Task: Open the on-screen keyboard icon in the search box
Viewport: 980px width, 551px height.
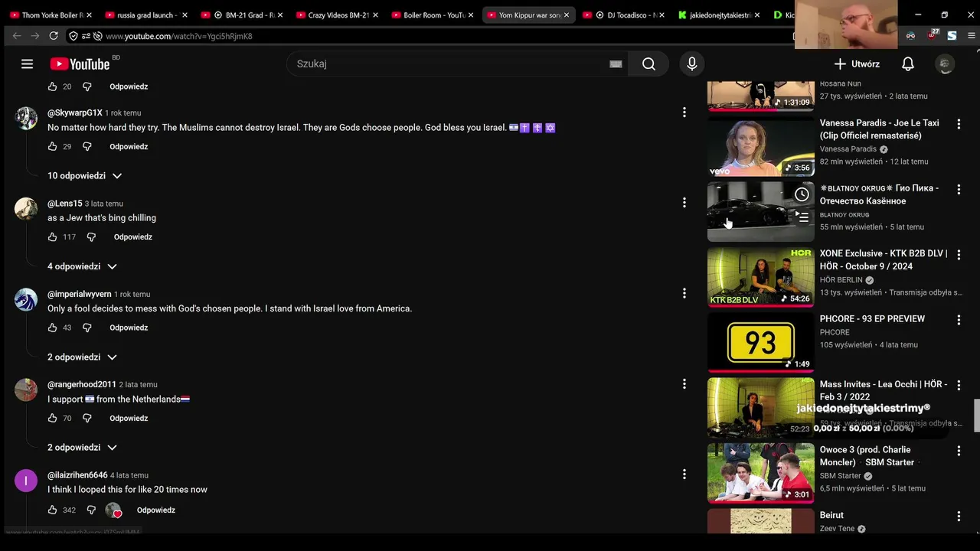Action: point(616,64)
